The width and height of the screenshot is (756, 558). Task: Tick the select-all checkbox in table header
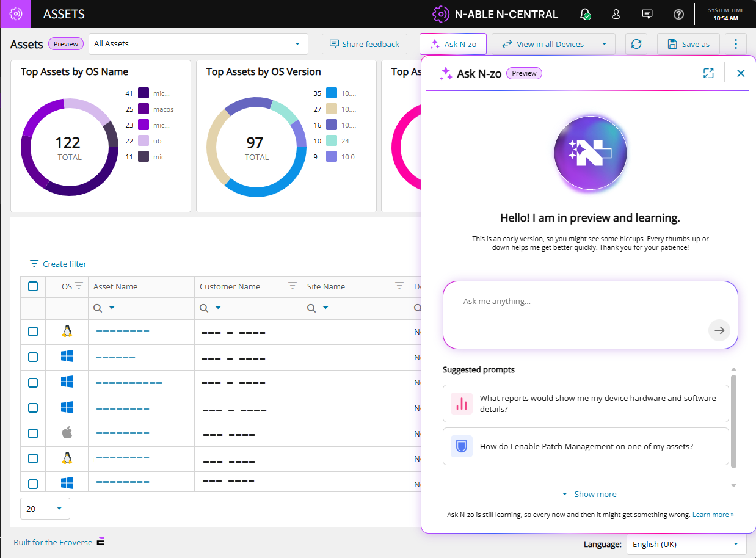pos(33,286)
